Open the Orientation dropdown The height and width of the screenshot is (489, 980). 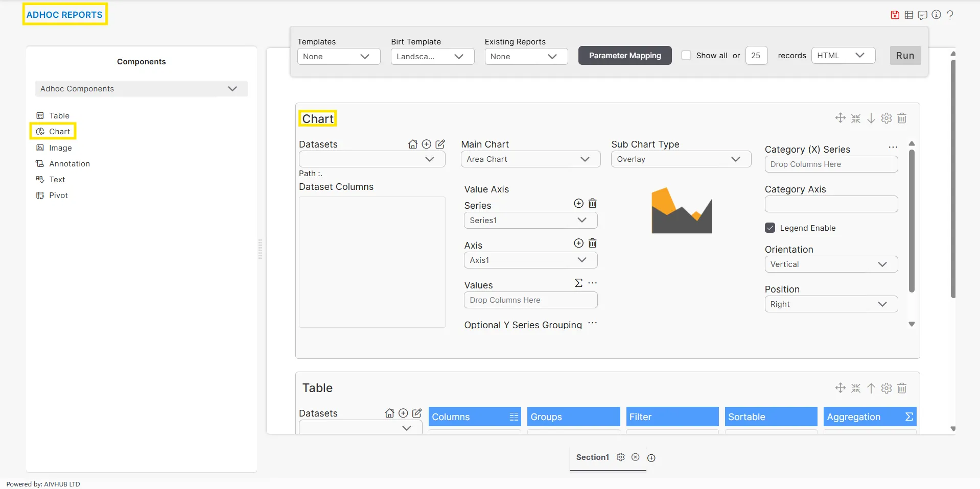click(831, 264)
